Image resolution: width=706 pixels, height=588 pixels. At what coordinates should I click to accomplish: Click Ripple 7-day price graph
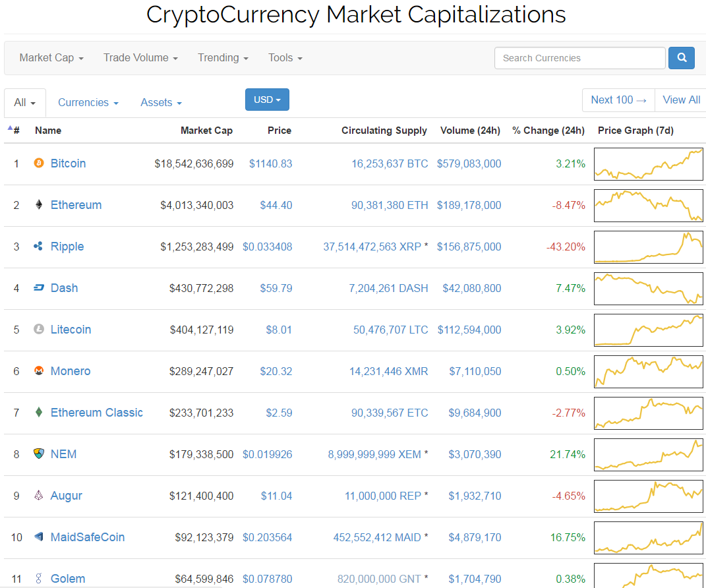[x=649, y=247]
